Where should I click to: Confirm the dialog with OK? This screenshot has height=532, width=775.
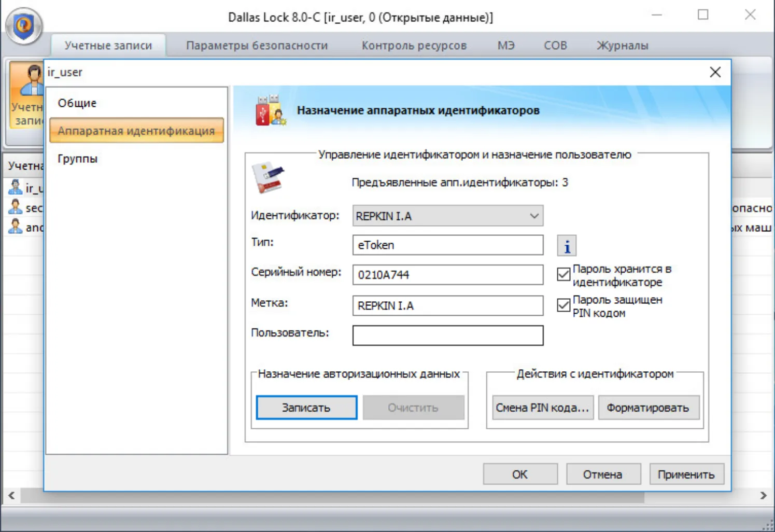click(x=520, y=474)
